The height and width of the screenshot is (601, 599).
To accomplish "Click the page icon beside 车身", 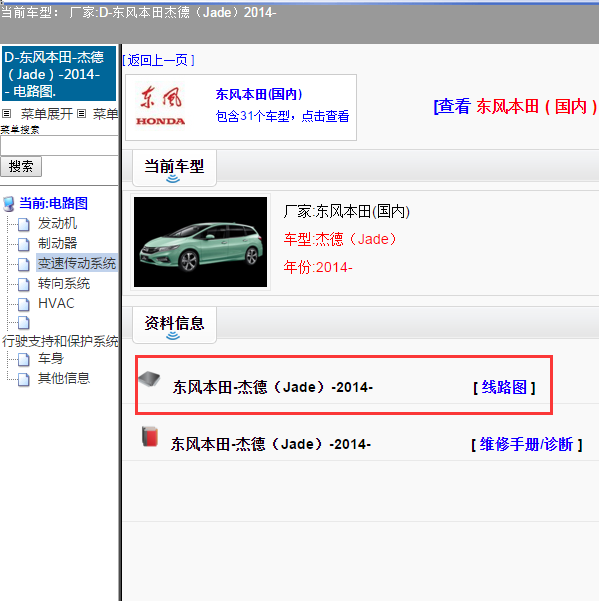I will pos(24,360).
